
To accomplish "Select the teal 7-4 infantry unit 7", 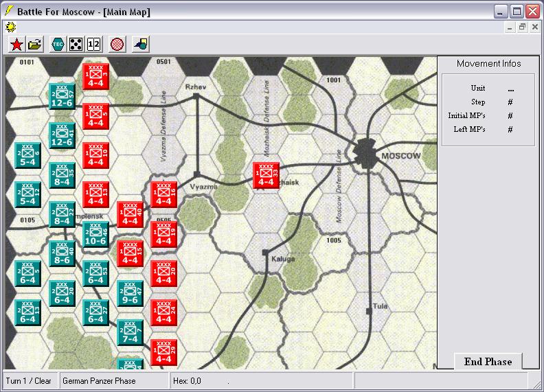I will 130,333.
